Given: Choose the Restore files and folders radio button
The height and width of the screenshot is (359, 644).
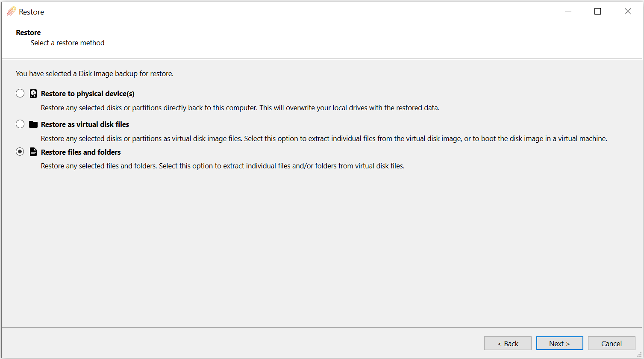Looking at the screenshot, I should (x=20, y=152).
